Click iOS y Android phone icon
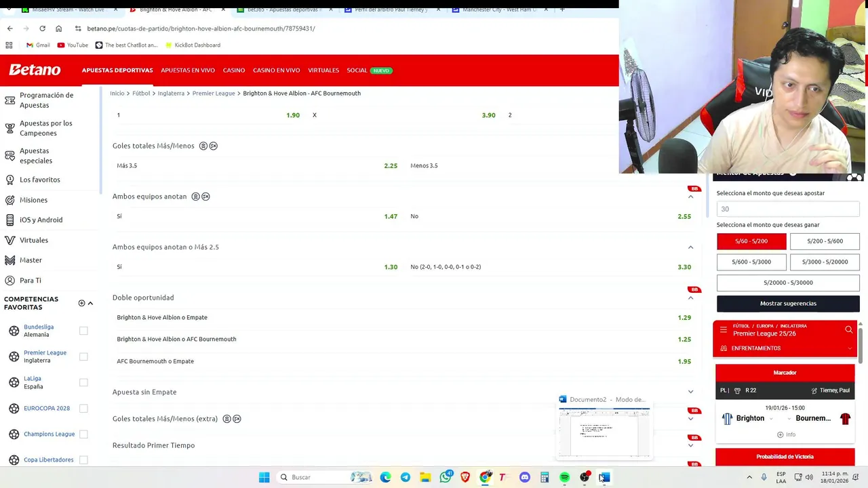The image size is (868, 488). pyautogui.click(x=10, y=220)
